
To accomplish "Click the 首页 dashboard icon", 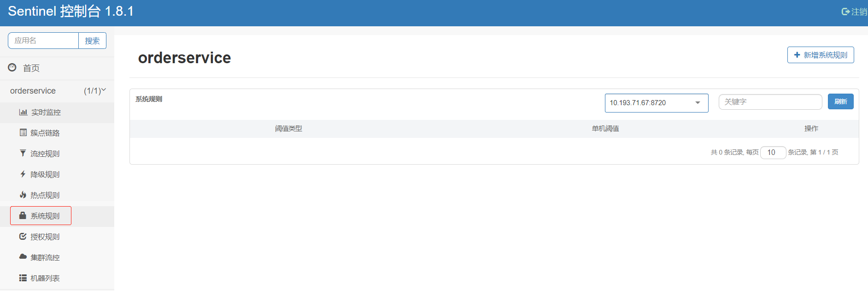I will coord(12,68).
